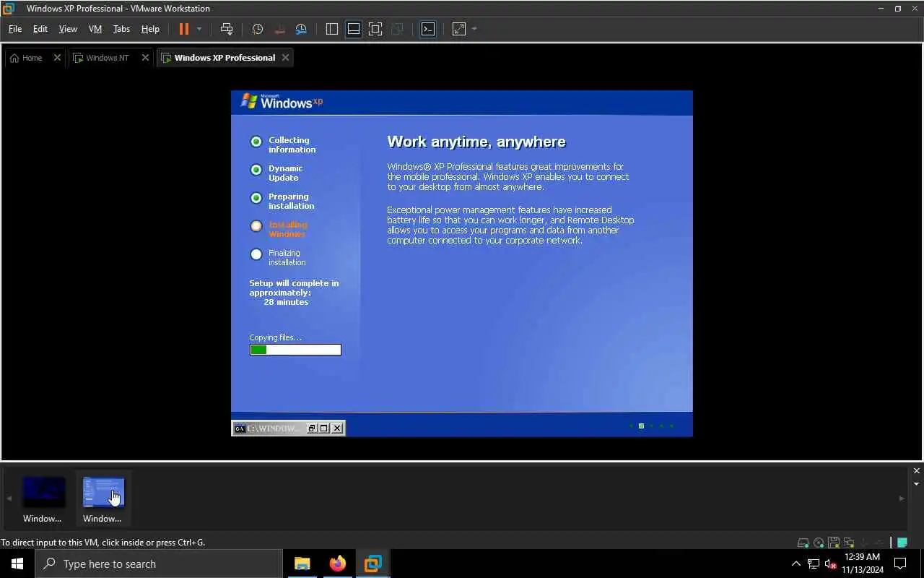Open the View menu

(x=68, y=29)
